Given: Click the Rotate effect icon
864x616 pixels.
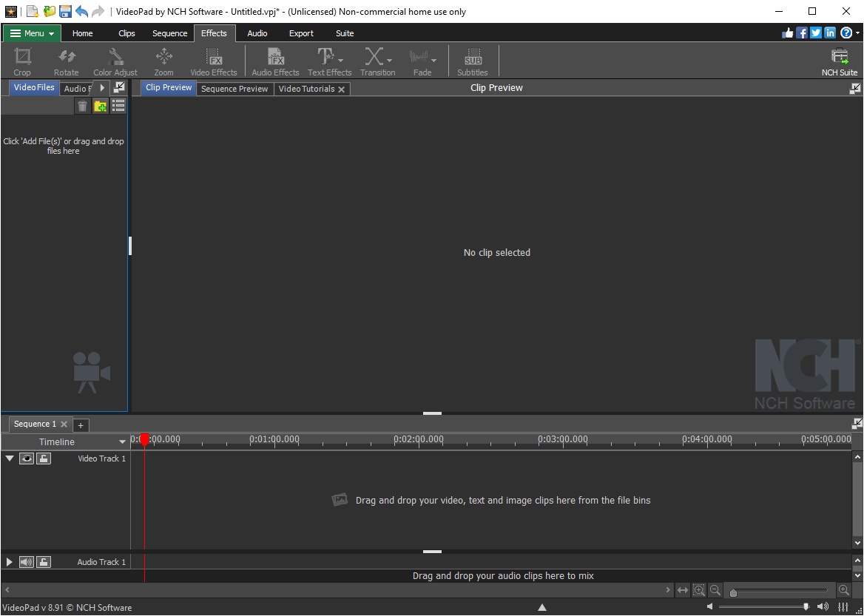Looking at the screenshot, I should click(66, 61).
